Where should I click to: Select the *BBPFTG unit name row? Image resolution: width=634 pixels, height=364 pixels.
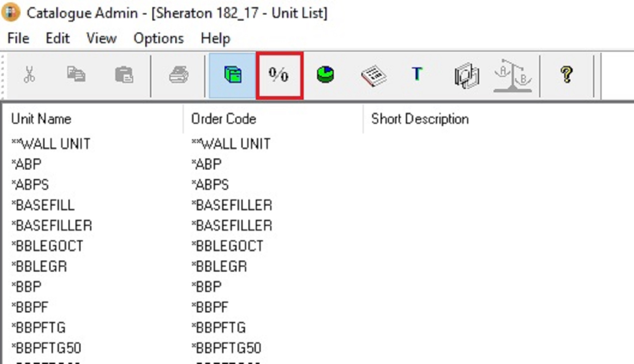point(38,328)
